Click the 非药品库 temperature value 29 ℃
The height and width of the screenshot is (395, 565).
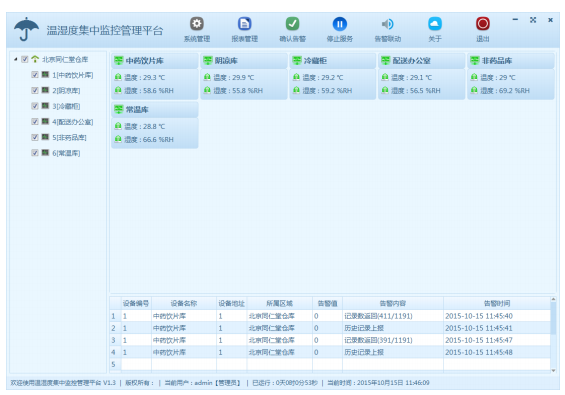[x=507, y=77]
